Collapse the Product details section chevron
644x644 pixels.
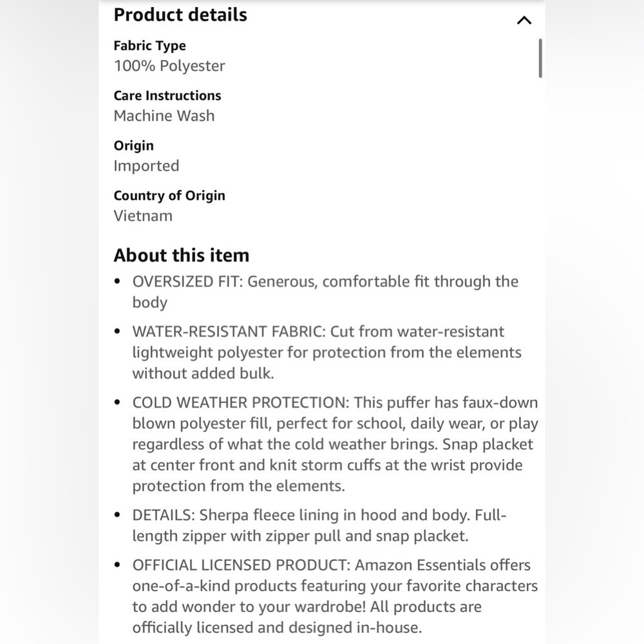[524, 20]
